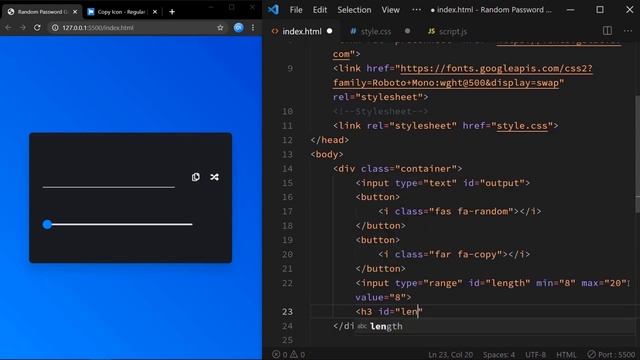Screen dimensions: 640x360
Task: Click the '</head>' tag on line 12
Action: [329, 140]
